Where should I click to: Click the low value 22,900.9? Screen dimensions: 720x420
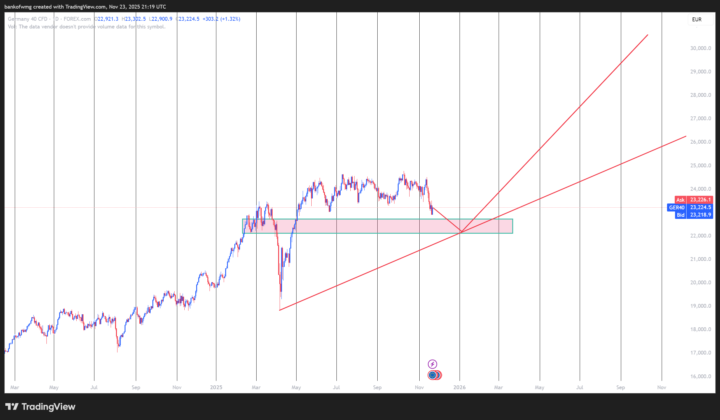coord(161,19)
